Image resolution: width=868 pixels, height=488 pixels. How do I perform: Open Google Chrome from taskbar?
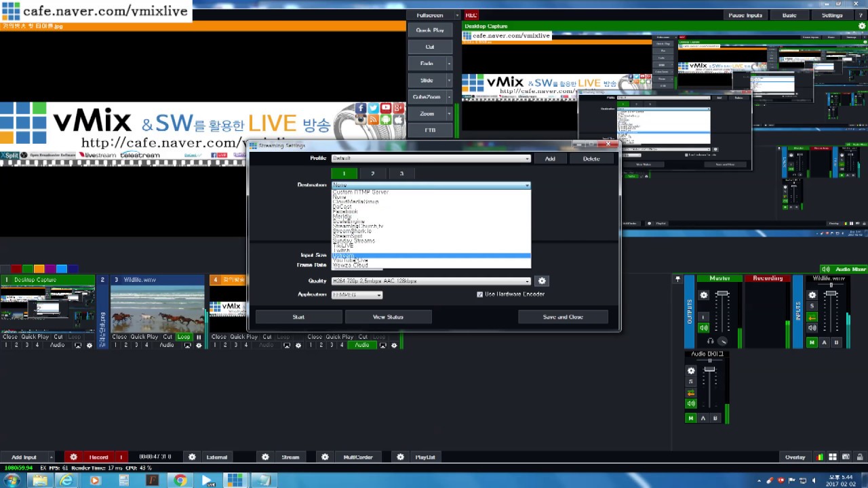click(180, 481)
